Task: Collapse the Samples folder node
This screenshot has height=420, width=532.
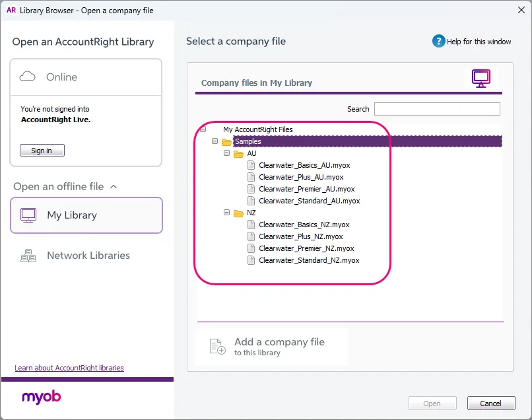Action: 215,141
